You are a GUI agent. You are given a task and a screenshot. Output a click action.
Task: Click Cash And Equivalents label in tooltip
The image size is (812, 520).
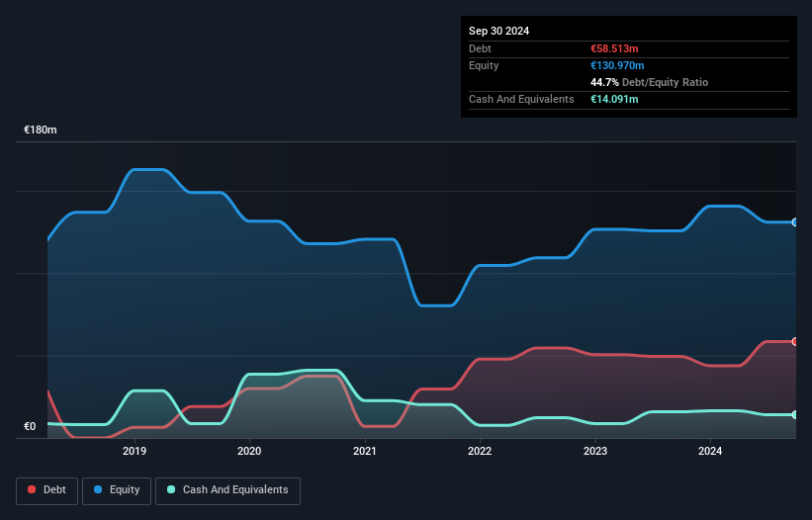(x=521, y=99)
